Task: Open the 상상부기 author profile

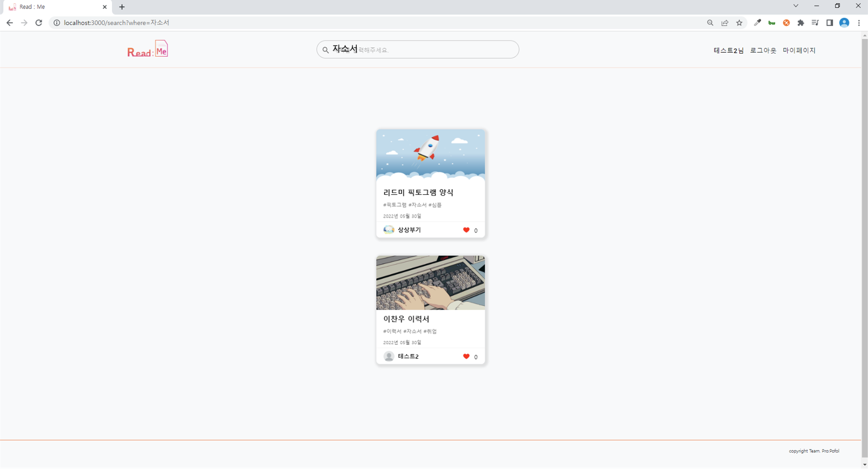Action: [x=409, y=230]
